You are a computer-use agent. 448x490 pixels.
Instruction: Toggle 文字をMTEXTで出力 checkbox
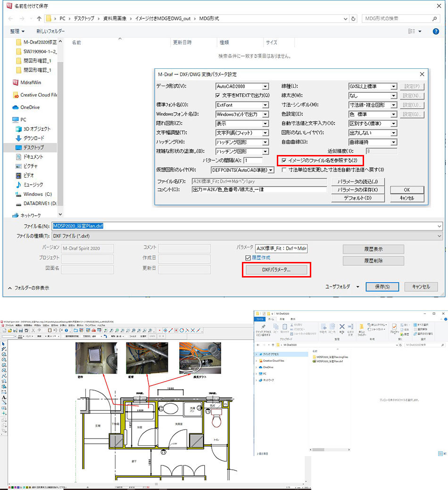pos(218,95)
